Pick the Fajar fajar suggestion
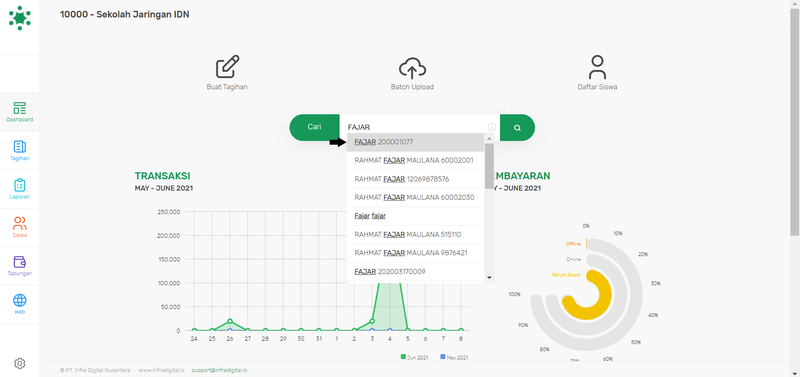 (x=415, y=216)
